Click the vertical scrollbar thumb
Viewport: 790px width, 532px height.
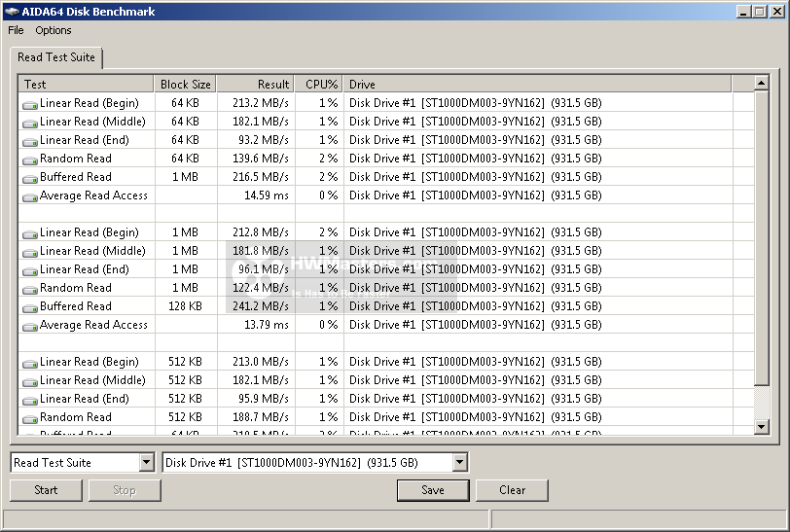pos(761,236)
